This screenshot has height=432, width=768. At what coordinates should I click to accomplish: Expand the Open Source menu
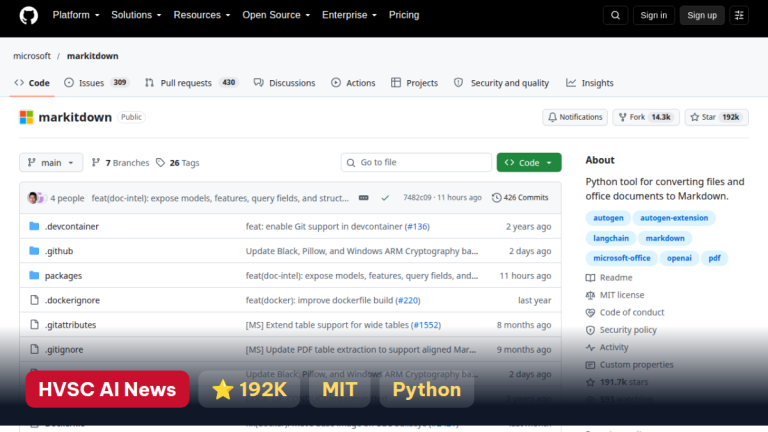pos(276,15)
